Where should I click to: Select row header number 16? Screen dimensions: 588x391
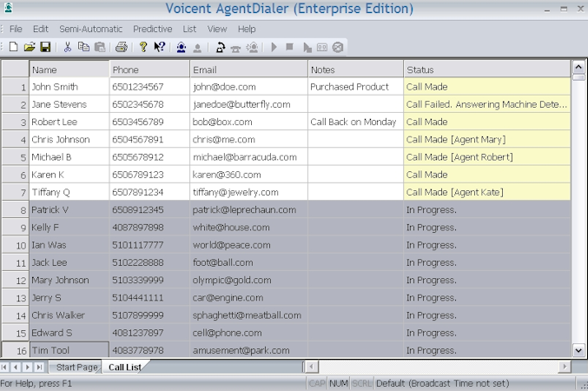click(x=16, y=350)
